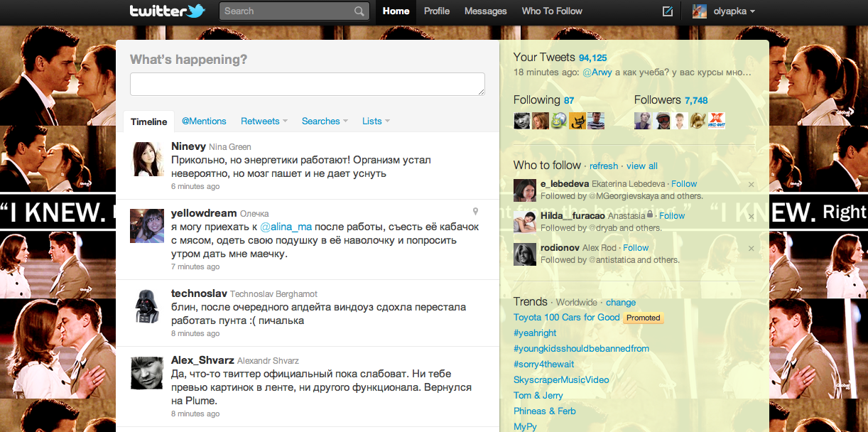Dismiss e_lebedeva follow suggestion
The height and width of the screenshot is (432, 868).
(x=752, y=185)
